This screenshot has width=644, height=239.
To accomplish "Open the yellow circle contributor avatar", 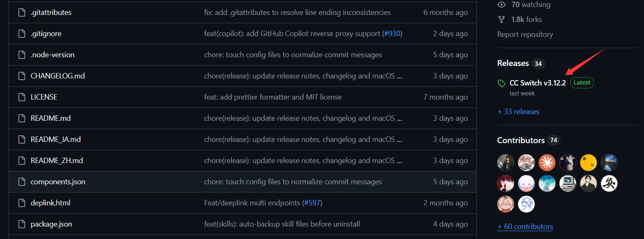I will tap(589, 163).
